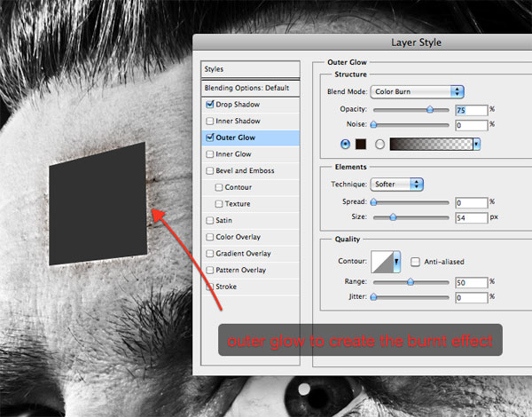
Task: Click the Spread value field
Action: (x=472, y=202)
